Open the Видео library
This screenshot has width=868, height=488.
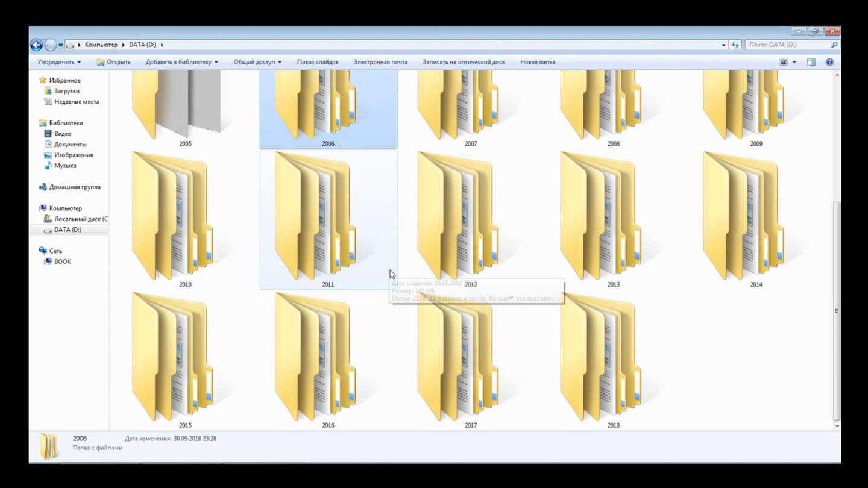click(x=58, y=134)
